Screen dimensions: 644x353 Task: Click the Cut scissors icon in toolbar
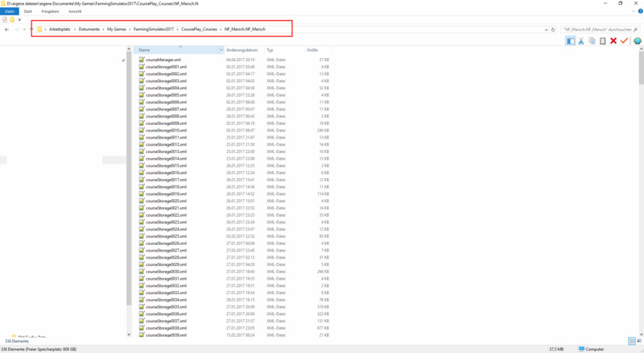(x=580, y=40)
